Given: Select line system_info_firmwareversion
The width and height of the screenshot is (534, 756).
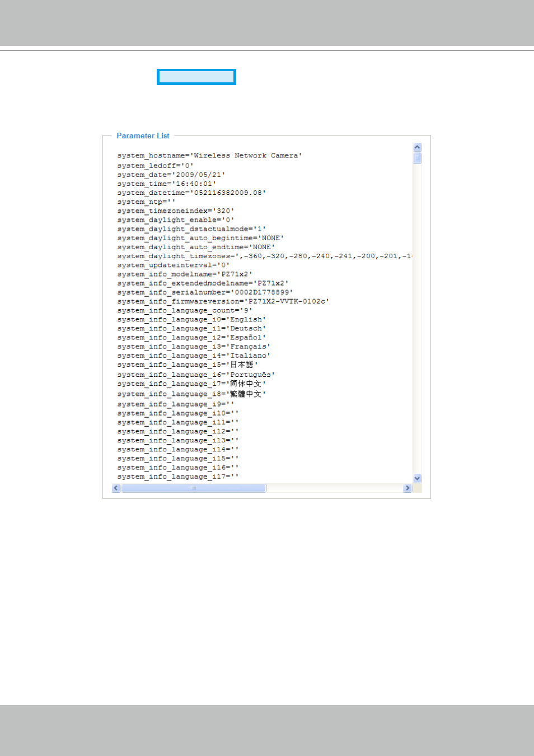Looking at the screenshot, I should coord(223,301).
